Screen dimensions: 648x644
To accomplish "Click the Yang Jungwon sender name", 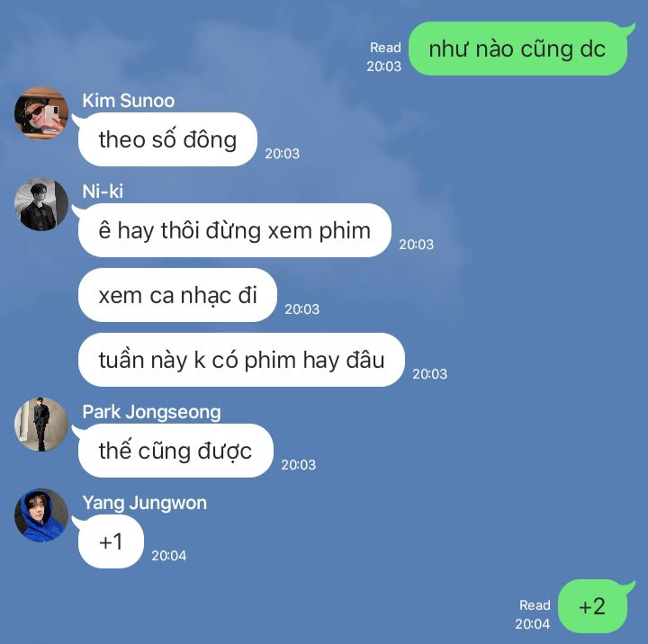I will point(145,503).
